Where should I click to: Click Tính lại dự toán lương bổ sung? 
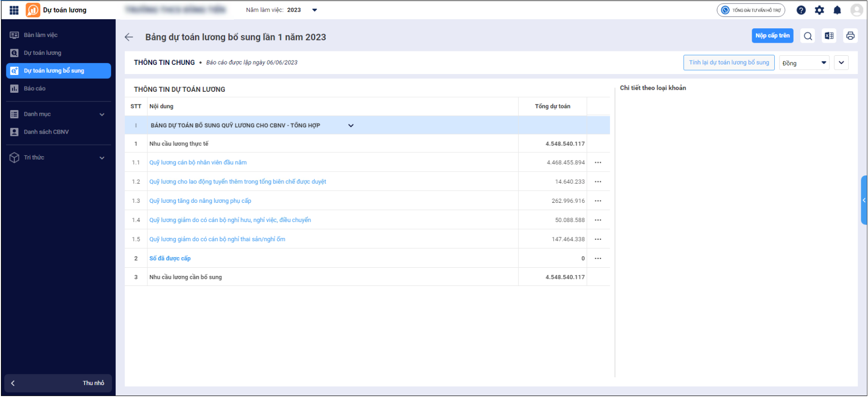(729, 62)
